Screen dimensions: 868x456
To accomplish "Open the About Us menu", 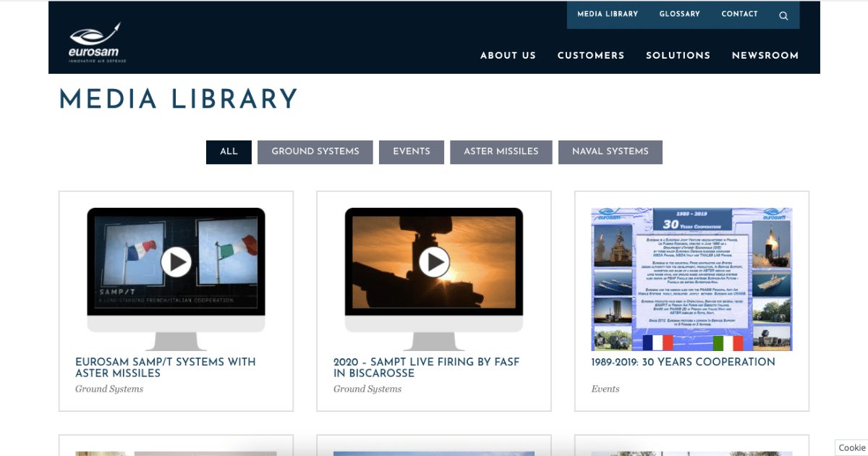I will (509, 55).
